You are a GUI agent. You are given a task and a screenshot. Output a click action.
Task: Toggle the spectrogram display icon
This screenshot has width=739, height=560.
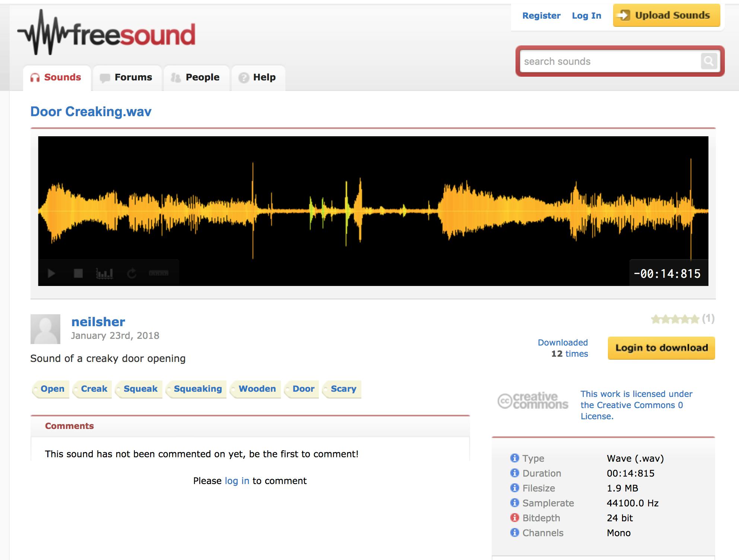[104, 274]
